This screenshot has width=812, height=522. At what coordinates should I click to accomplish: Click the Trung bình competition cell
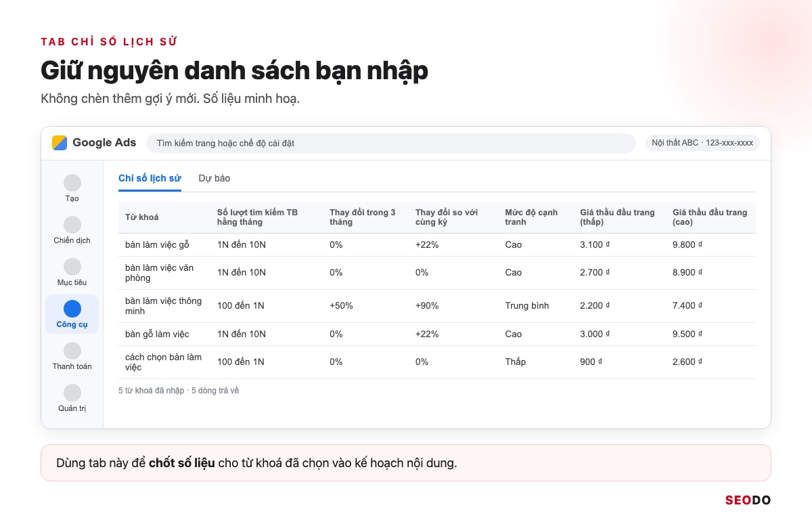pos(527,306)
